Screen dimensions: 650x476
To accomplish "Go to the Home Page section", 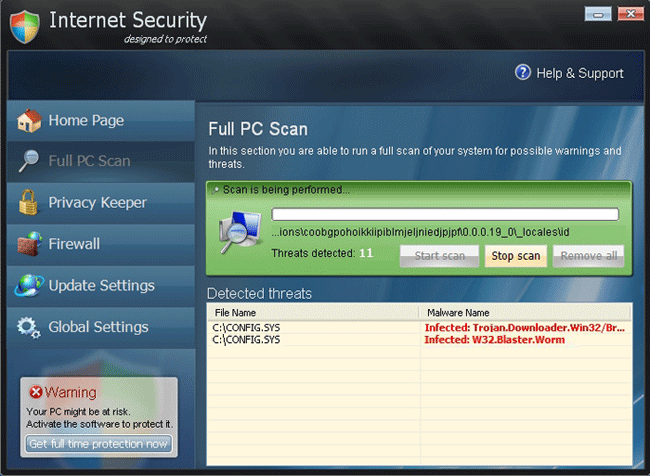I will pyautogui.click(x=86, y=121).
